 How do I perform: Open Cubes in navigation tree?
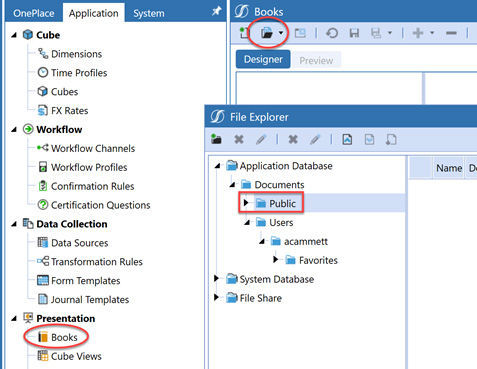pos(64,92)
